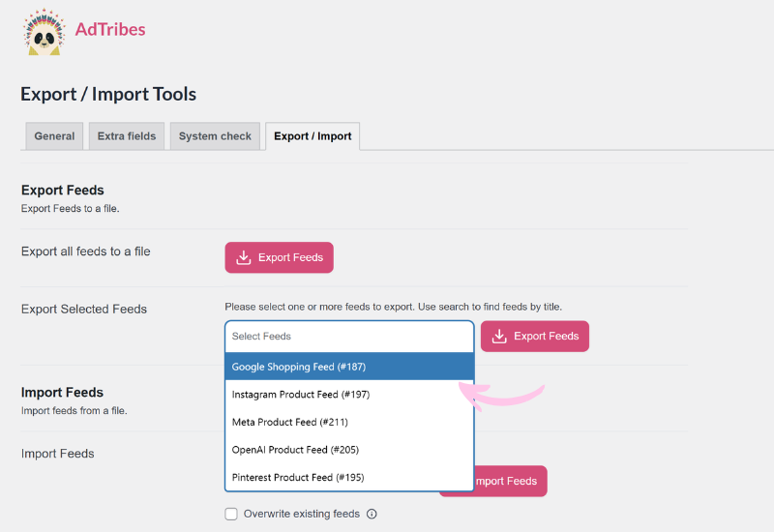Image resolution: width=774 pixels, height=532 pixels.
Task: Choose Instagram Product Feed (#197) option
Action: click(349, 395)
